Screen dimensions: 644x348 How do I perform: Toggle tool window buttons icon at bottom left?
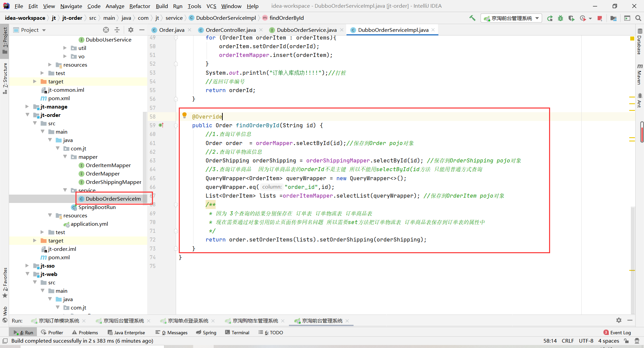point(5,341)
